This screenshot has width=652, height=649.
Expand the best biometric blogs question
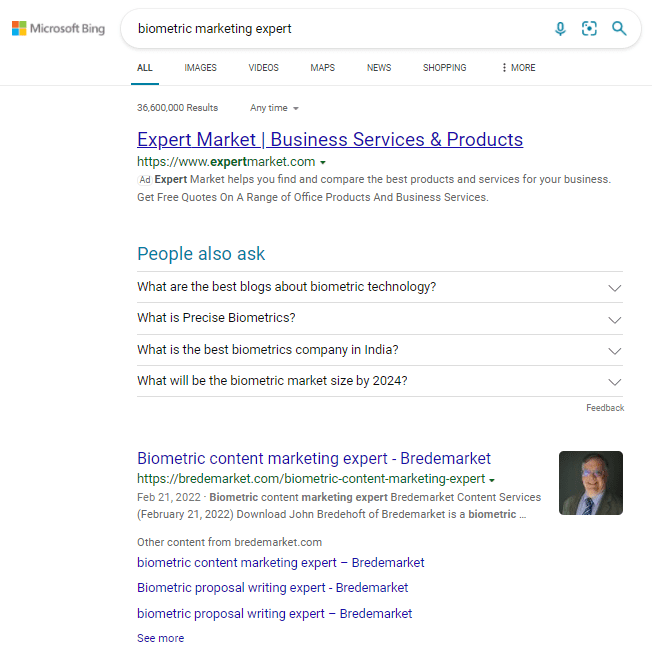(x=615, y=288)
